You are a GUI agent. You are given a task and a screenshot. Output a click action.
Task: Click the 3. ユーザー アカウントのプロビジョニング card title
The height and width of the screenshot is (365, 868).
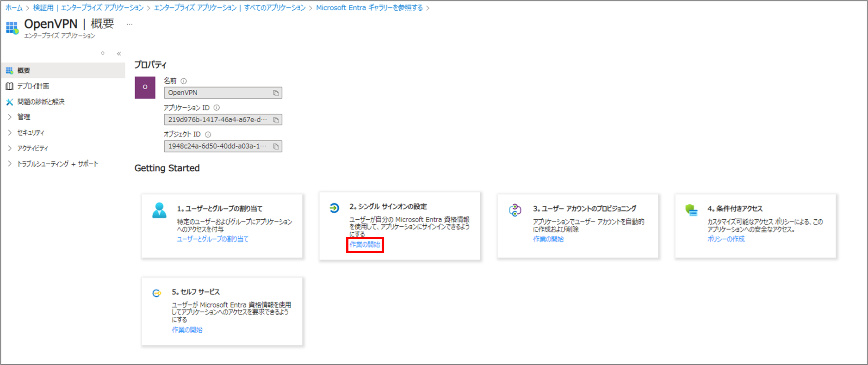pyautogui.click(x=584, y=209)
